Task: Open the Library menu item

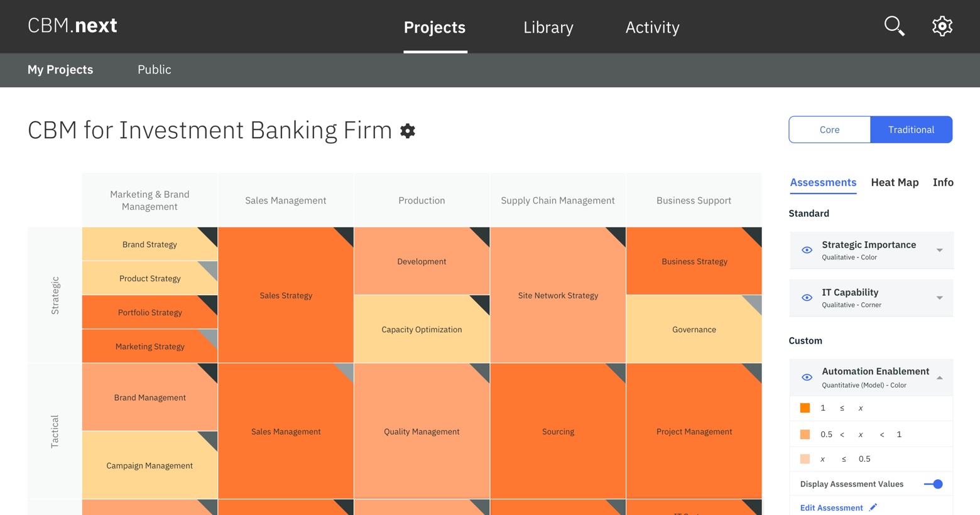Action: tap(548, 27)
